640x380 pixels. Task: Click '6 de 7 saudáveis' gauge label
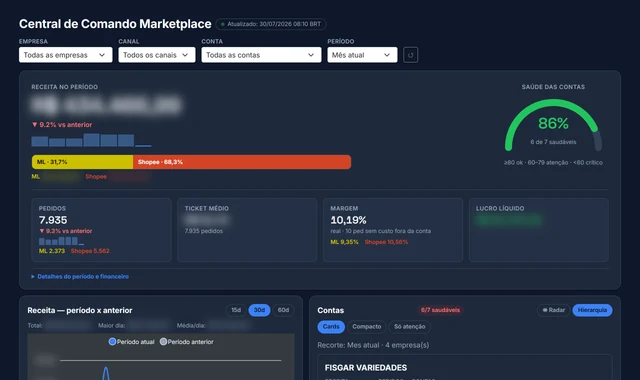(553, 142)
